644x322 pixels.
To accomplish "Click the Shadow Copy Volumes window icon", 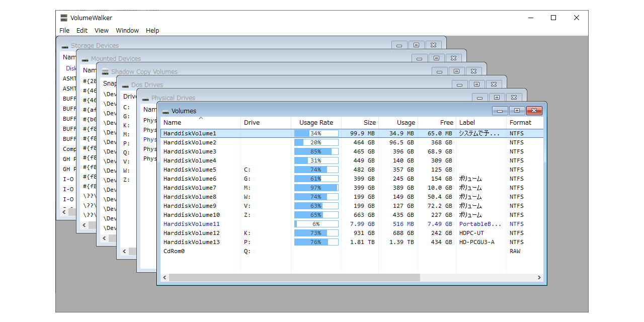I will coord(105,72).
